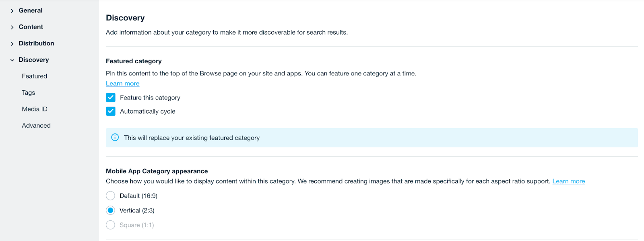Viewport: 644px width, 241px height.
Task: Go to Tags in the sidebar
Action: click(29, 93)
